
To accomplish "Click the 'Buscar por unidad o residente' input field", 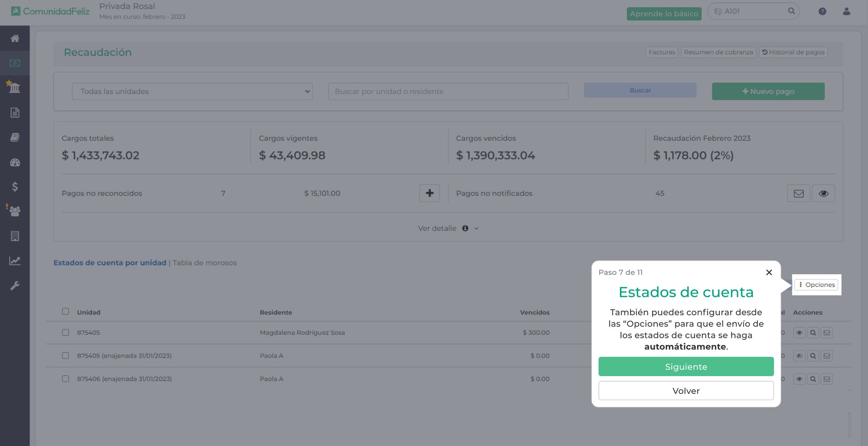I will (x=447, y=91).
